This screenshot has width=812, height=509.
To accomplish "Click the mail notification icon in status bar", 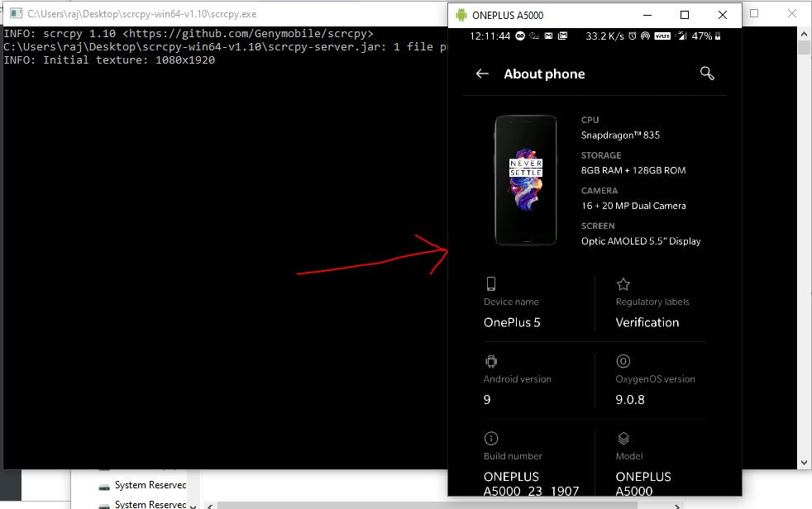I will [548, 36].
